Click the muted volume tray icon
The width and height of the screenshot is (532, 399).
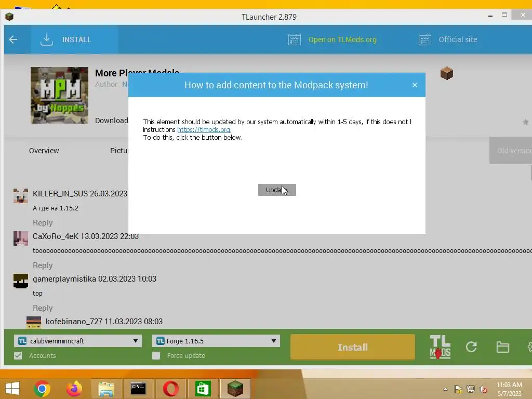click(483, 389)
